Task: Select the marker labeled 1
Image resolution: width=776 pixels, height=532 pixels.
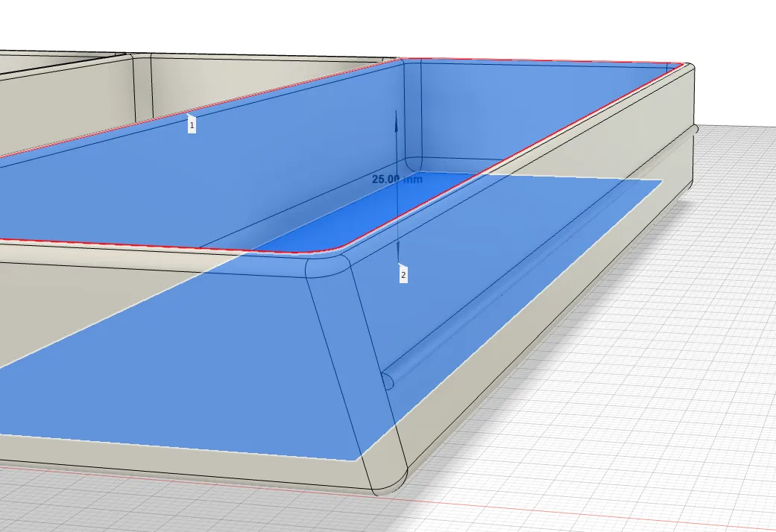Action: click(192, 126)
